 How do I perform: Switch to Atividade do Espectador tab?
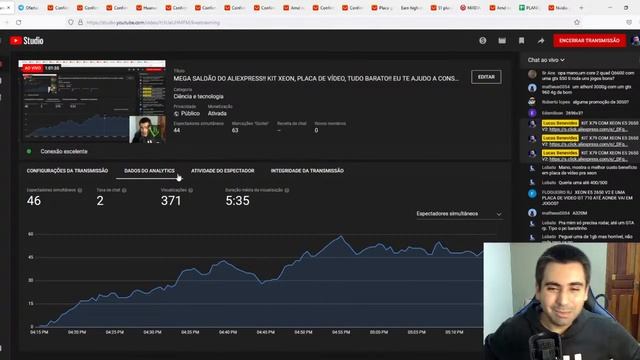pos(223,171)
